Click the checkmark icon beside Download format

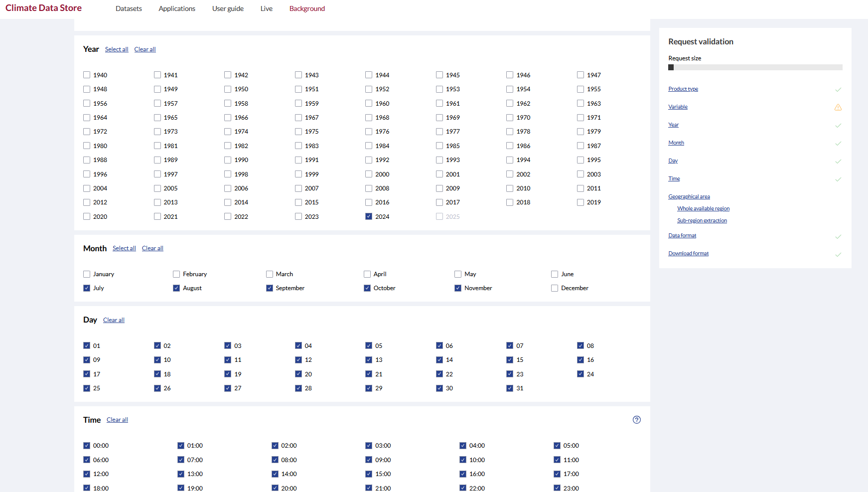[x=838, y=254]
